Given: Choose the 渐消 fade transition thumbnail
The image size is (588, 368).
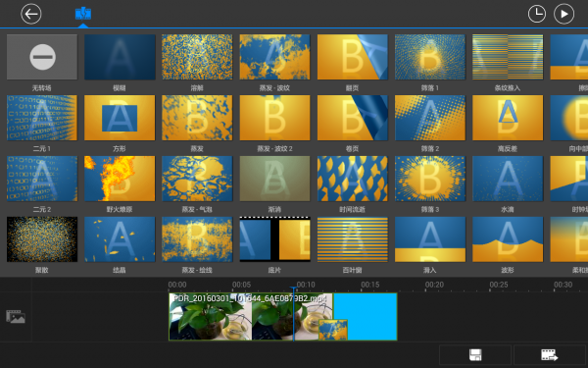Looking at the screenshot, I should click(x=274, y=179).
